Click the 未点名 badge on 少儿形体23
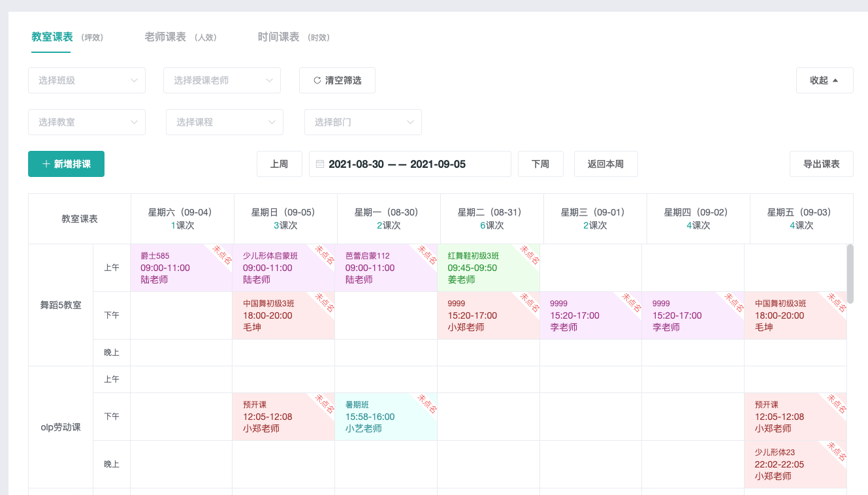This screenshot has width=868, height=495. coord(835,451)
